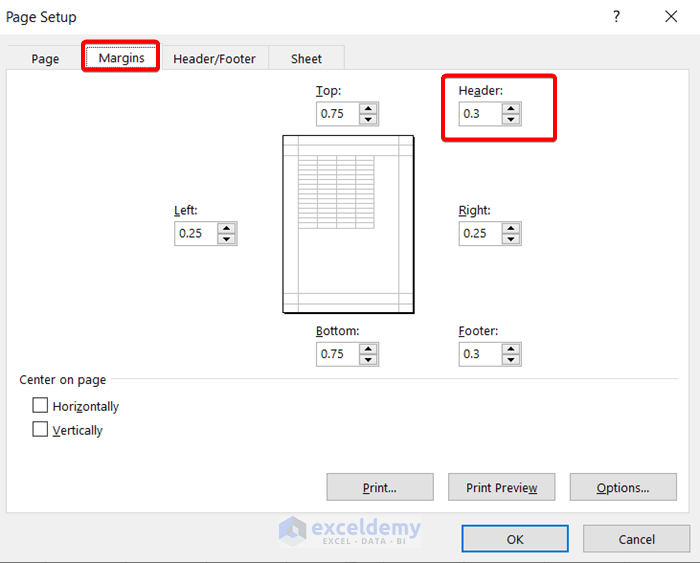Click the Print... button

380,487
